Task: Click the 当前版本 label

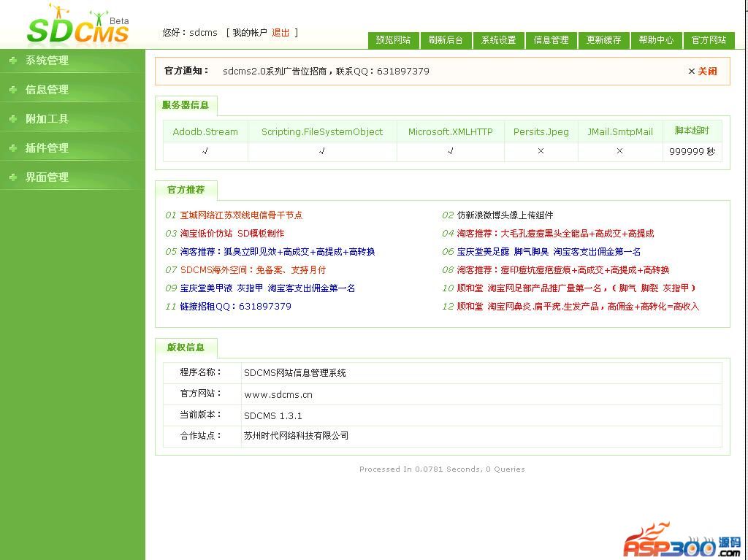Action: [x=200, y=415]
